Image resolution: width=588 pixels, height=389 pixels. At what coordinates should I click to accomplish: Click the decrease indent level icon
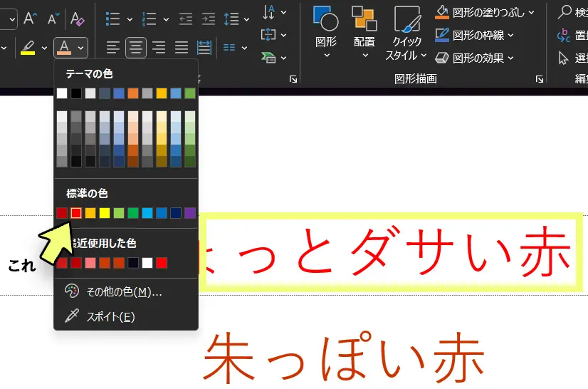185,19
